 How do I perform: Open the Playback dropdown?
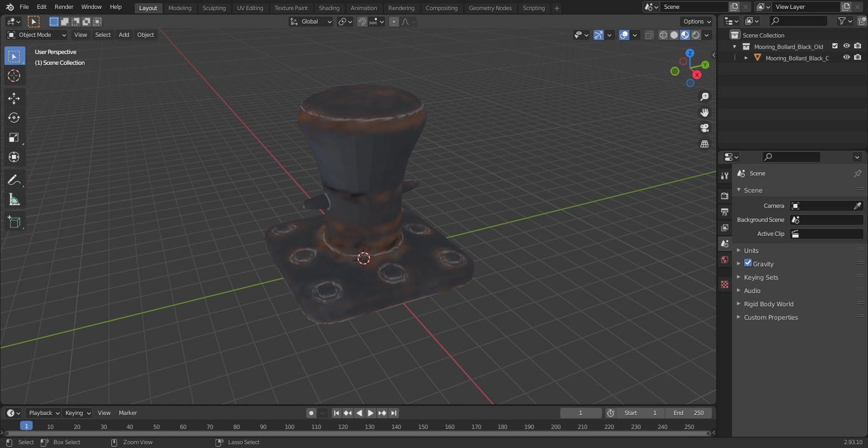44,413
